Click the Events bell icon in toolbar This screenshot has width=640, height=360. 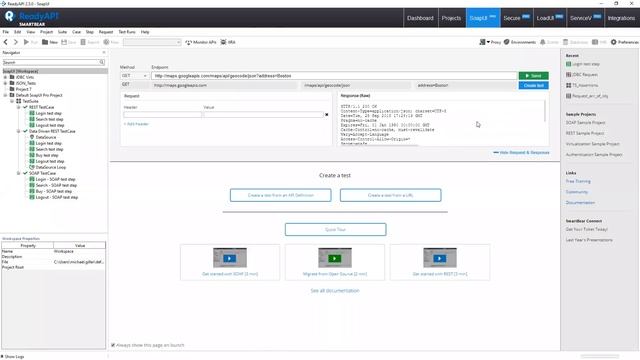click(x=542, y=42)
